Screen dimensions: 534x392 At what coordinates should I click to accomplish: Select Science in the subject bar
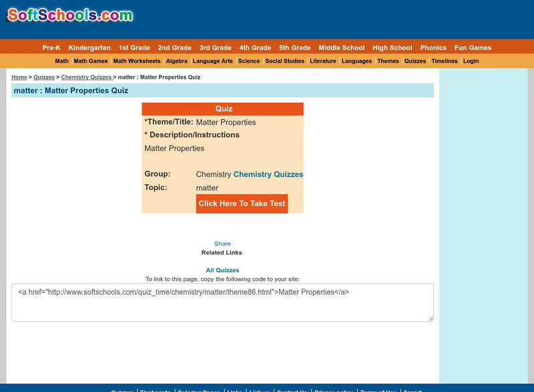coord(249,61)
